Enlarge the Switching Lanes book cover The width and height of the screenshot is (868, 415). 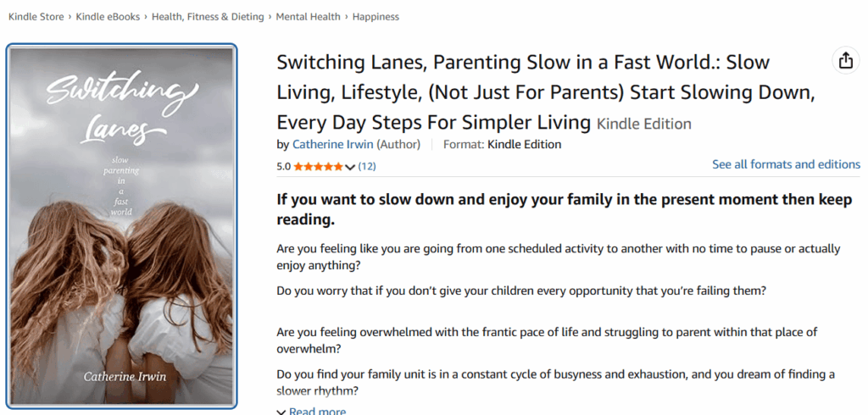pos(122,226)
